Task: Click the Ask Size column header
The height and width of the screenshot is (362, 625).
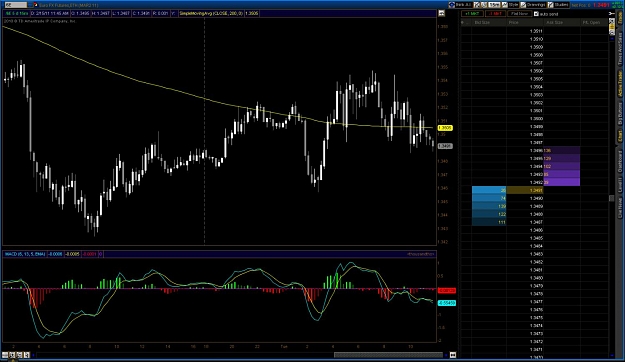Action: click(x=562, y=22)
